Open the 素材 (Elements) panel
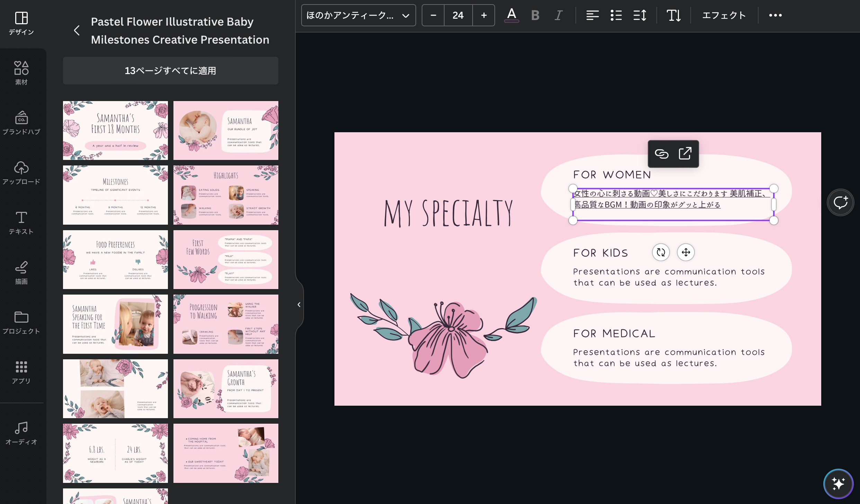Screen dimensions: 860x504 [x=21, y=73]
